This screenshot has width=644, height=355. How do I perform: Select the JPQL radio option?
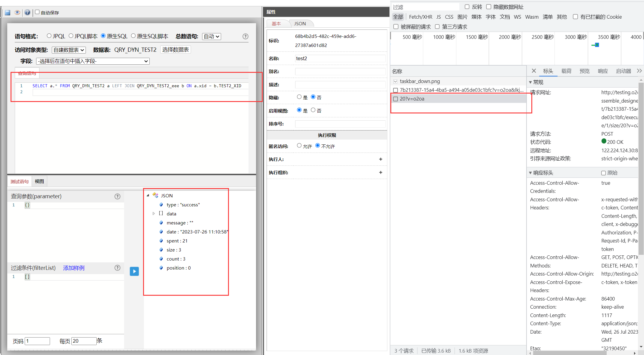tap(49, 36)
